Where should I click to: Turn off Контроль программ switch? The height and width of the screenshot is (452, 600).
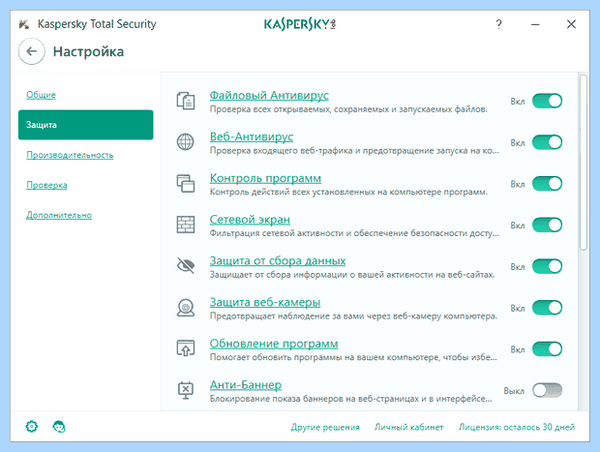547,184
